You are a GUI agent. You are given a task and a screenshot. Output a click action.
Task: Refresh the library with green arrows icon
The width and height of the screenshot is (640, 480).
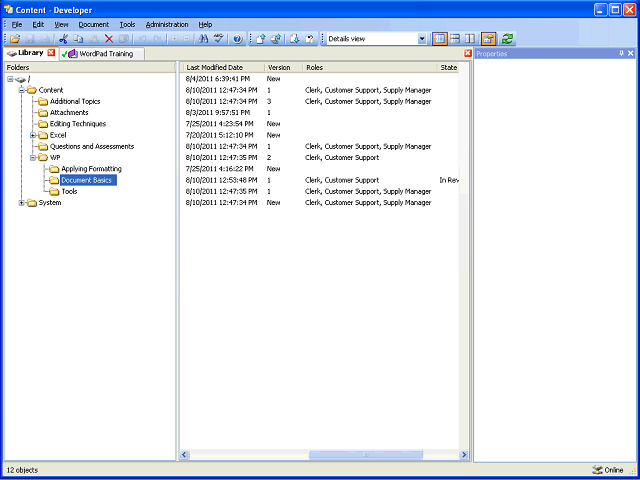coord(507,39)
